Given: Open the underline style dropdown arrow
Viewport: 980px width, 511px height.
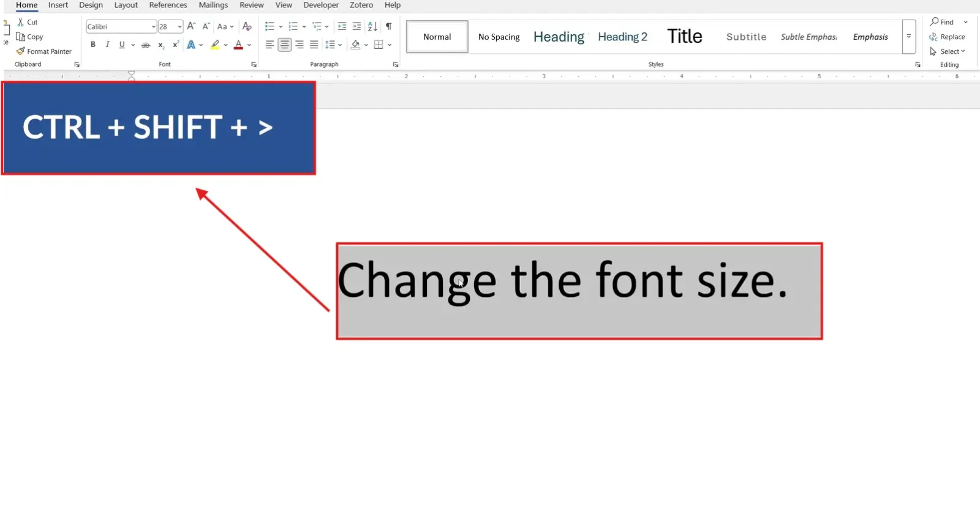Looking at the screenshot, I should [133, 45].
